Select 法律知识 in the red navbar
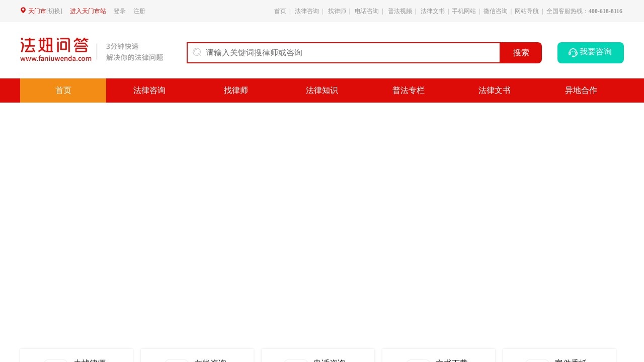Screen dimensions: 644x362 point(322,90)
